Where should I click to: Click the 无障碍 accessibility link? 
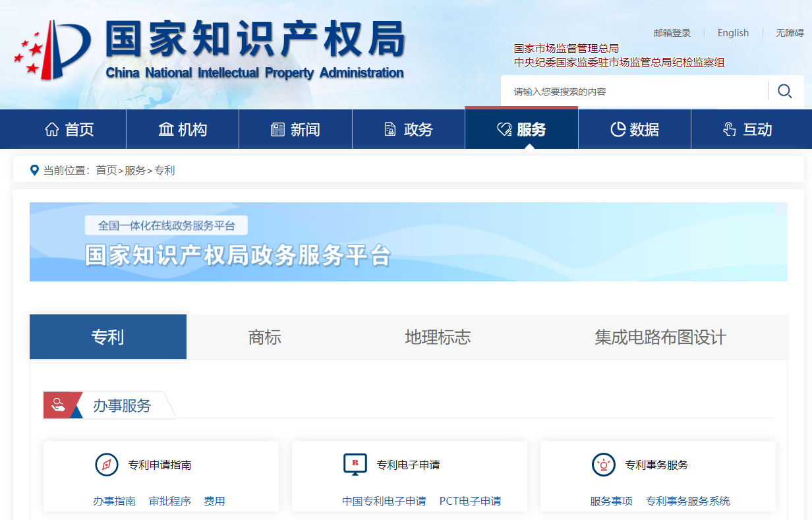point(790,33)
